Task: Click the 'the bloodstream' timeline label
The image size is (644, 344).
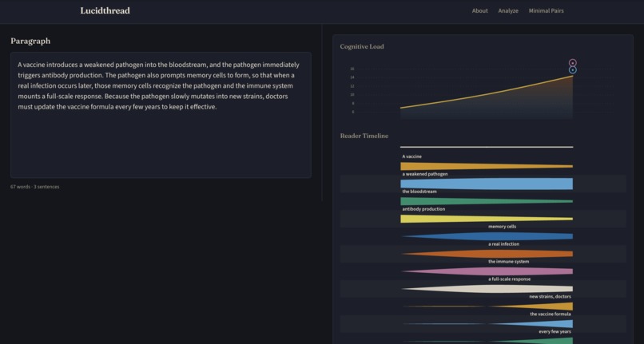Action: coord(419,192)
